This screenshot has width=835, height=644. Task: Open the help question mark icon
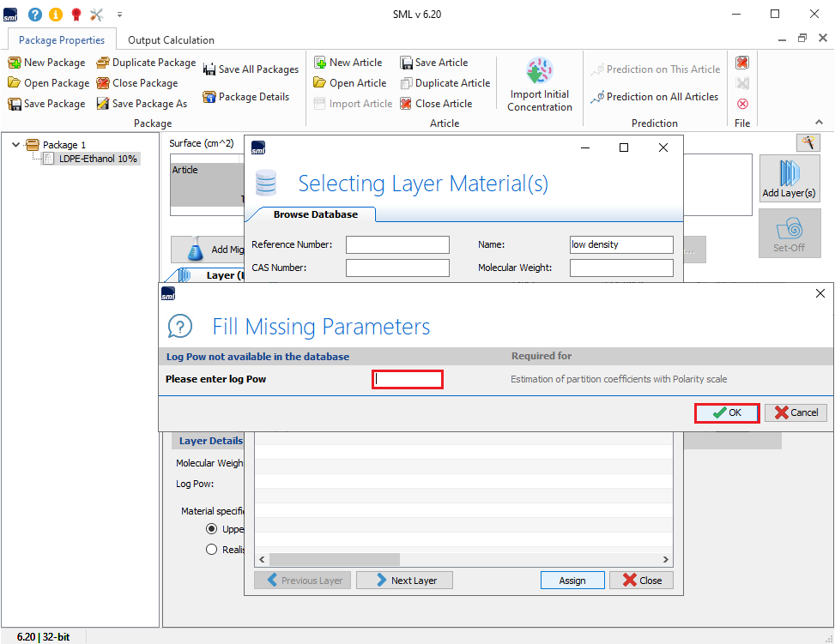tap(34, 15)
